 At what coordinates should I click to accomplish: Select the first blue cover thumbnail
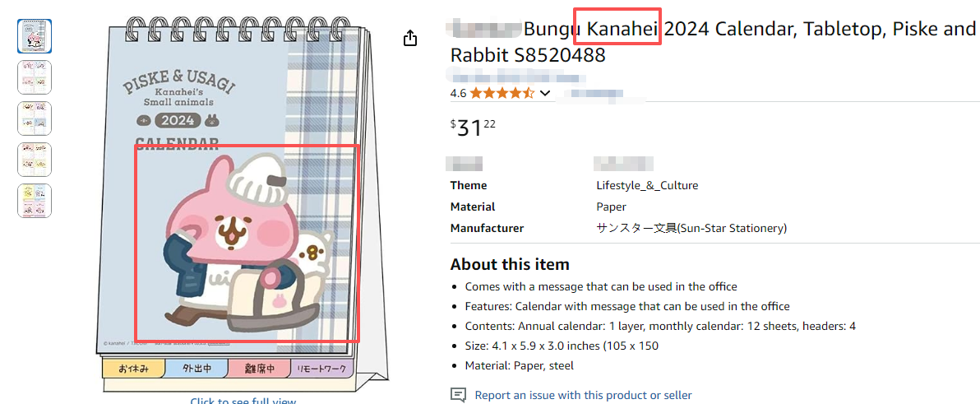35,36
